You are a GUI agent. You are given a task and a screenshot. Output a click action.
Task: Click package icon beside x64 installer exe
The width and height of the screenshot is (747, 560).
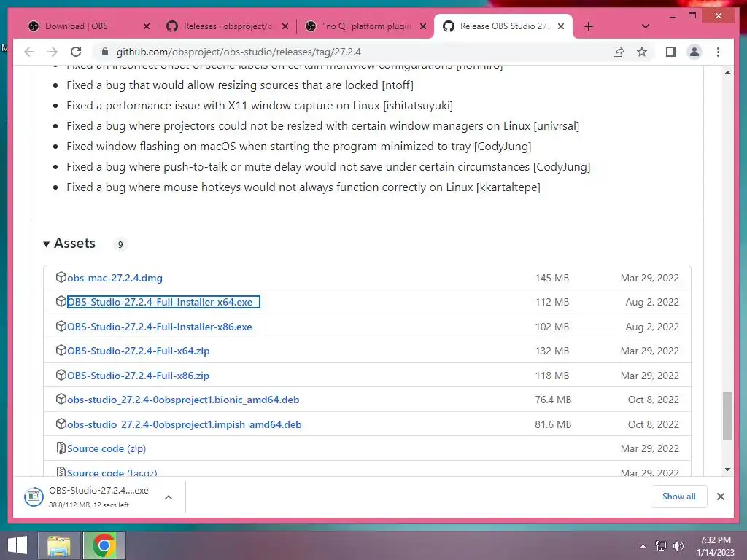coord(61,301)
